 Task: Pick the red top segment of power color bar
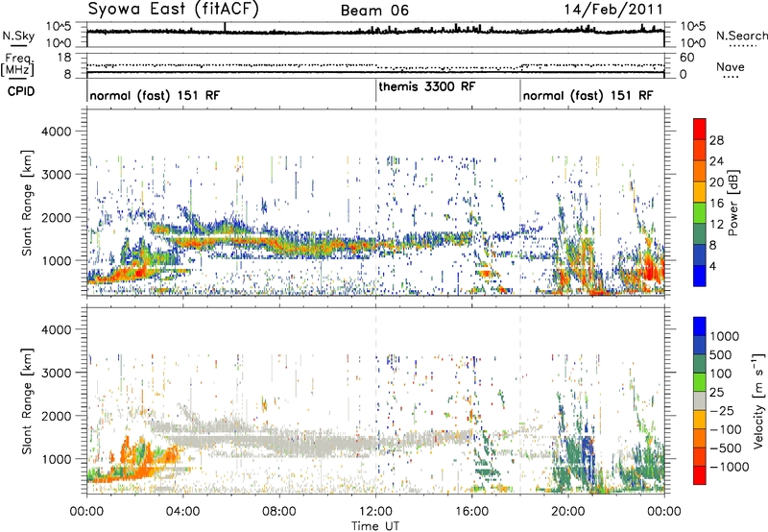pos(700,129)
